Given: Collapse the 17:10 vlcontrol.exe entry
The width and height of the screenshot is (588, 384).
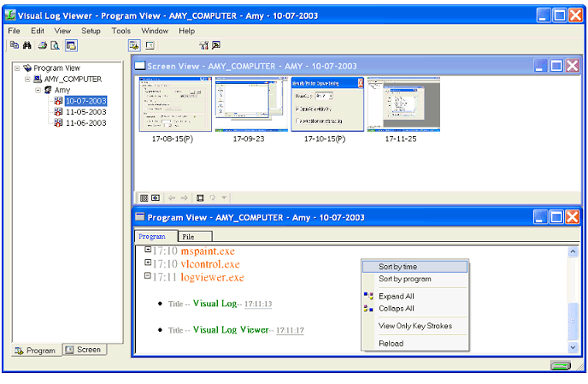Looking at the screenshot, I should (x=148, y=263).
